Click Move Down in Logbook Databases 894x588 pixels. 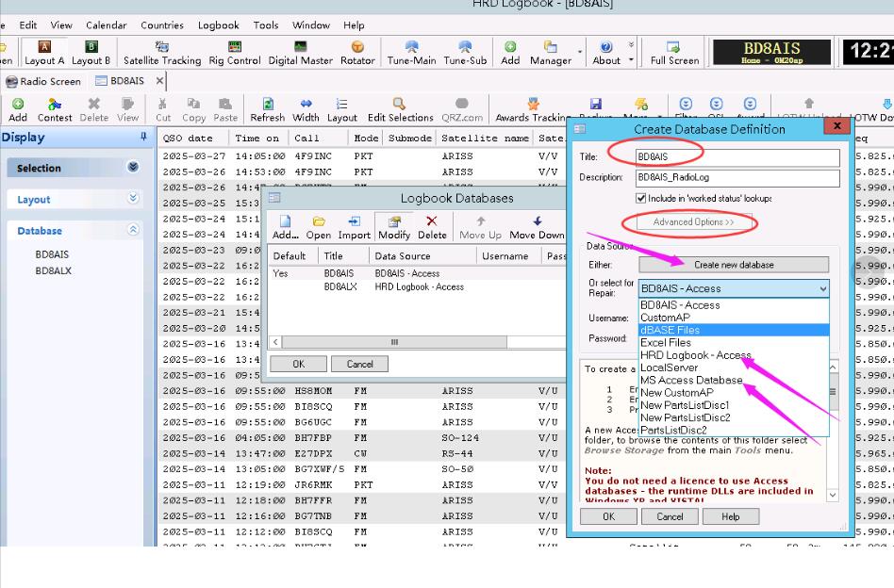point(537,227)
